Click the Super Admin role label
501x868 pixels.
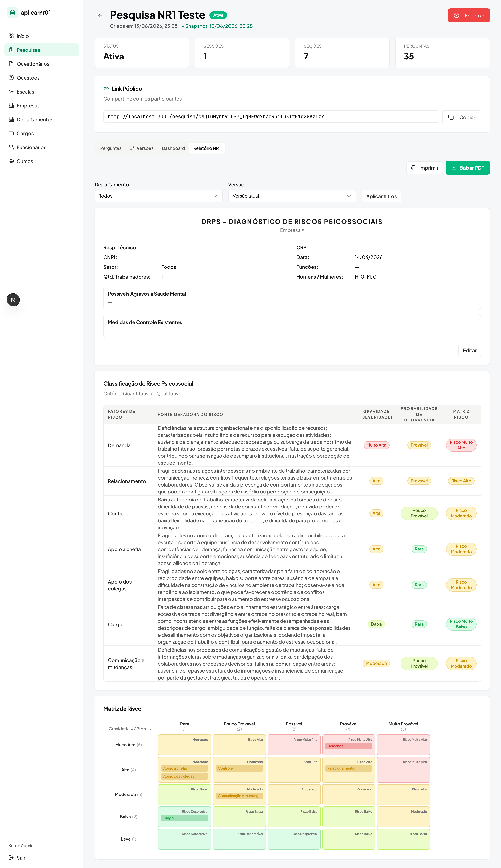(21, 846)
